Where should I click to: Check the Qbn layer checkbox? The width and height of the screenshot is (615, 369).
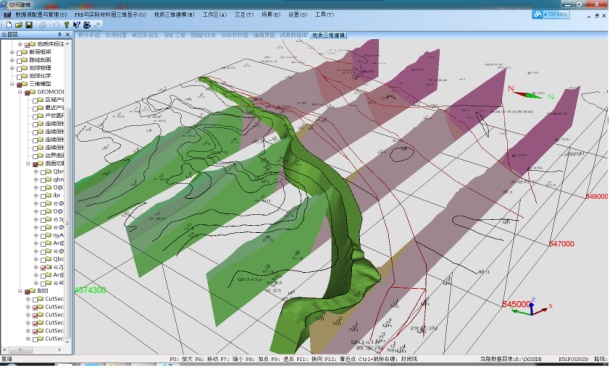pos(43,172)
